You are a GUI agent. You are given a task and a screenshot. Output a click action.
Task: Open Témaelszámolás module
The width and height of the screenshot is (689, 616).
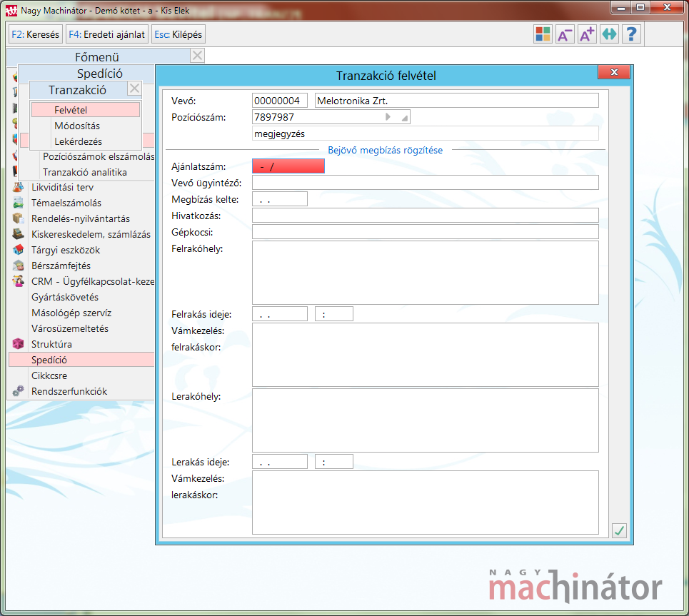coord(66,203)
